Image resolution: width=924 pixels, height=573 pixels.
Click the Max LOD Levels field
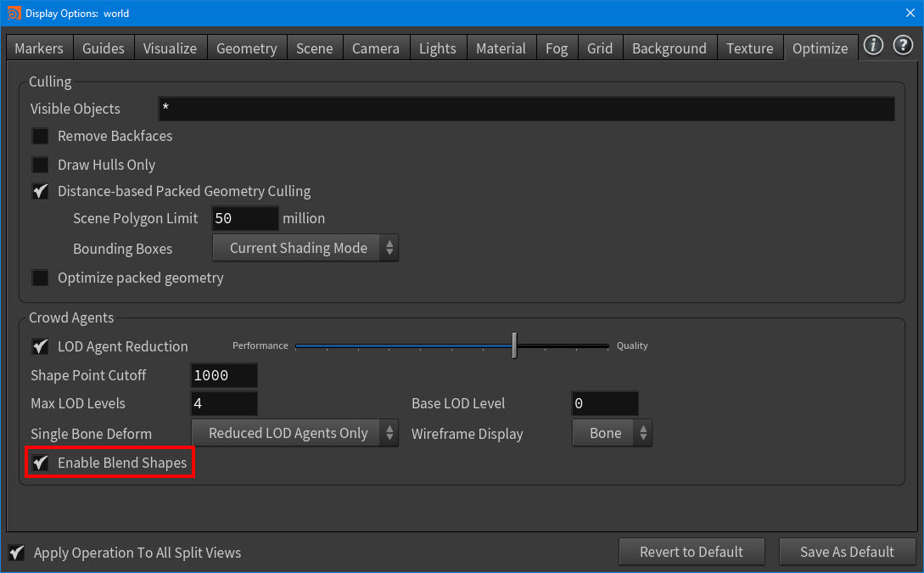(x=224, y=404)
